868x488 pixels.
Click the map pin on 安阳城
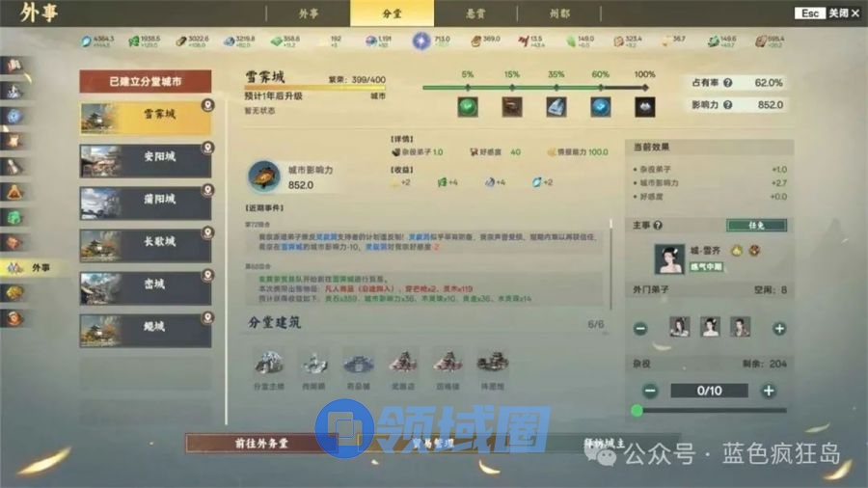tap(207, 148)
